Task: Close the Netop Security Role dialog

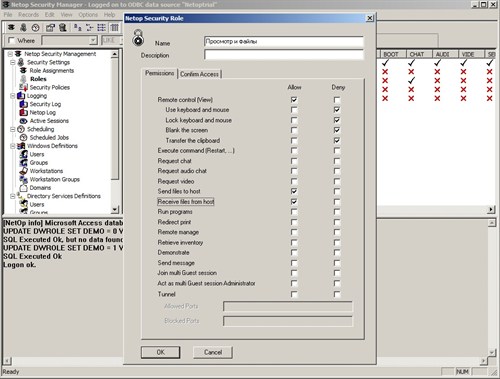Action: tap(370, 18)
